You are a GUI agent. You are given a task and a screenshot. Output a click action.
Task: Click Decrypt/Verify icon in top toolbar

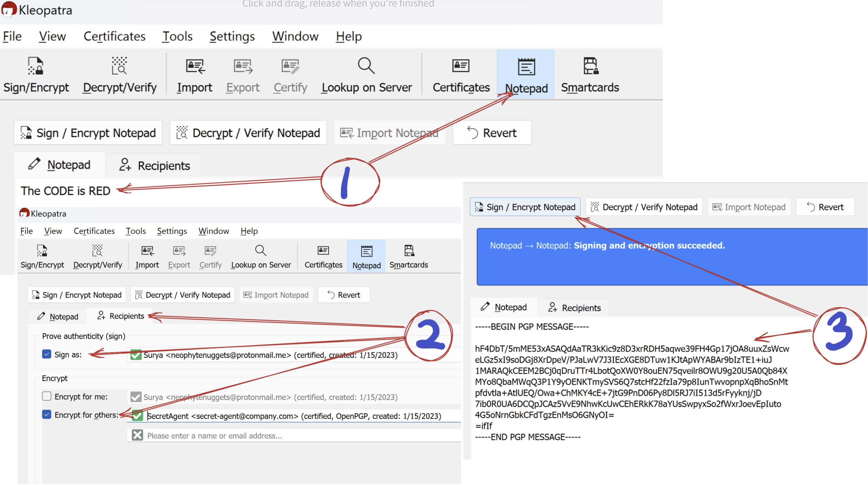(119, 65)
